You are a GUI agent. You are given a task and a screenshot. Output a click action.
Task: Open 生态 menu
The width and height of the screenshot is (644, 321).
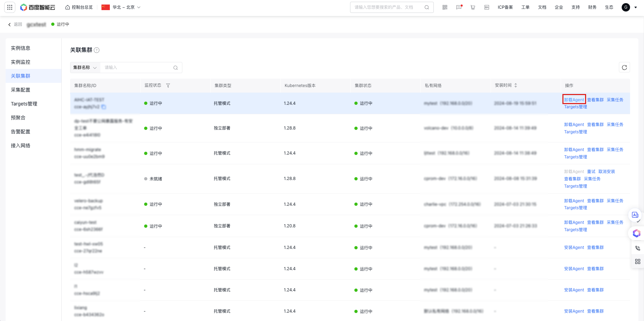609,7
